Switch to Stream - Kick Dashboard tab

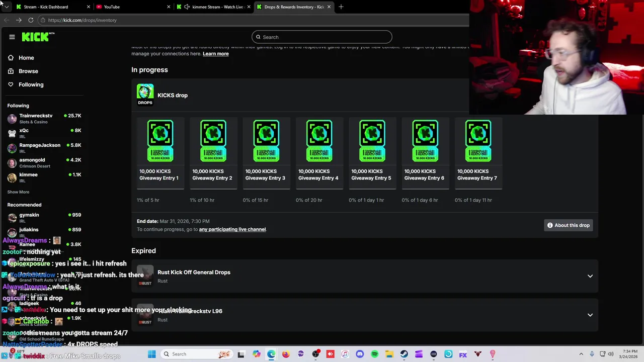point(53,7)
